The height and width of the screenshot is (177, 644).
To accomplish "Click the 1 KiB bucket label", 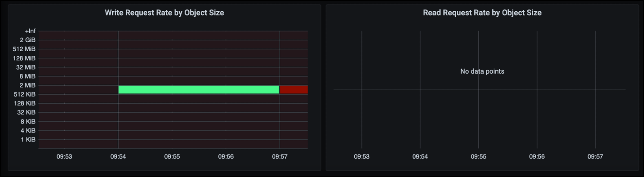I will coord(28,140).
